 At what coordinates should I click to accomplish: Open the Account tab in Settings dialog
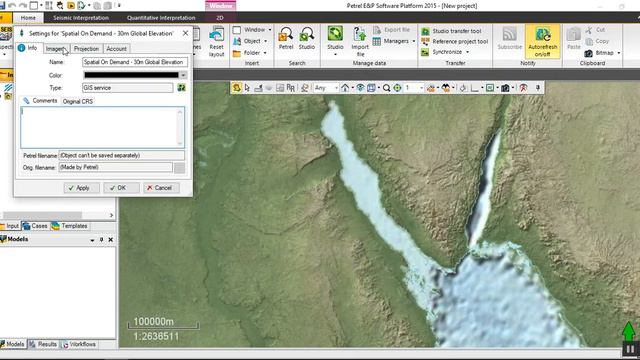click(x=116, y=49)
